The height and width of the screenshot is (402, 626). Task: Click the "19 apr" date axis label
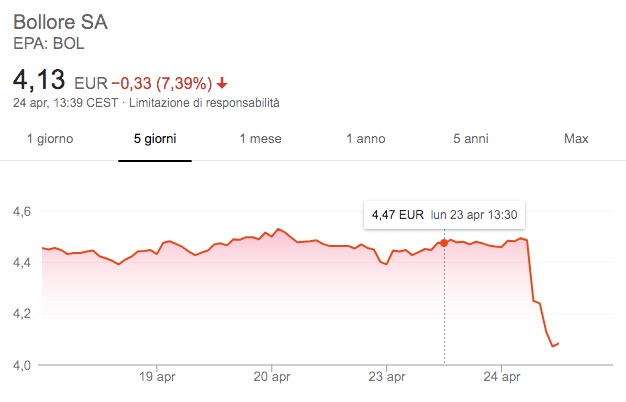click(x=159, y=378)
